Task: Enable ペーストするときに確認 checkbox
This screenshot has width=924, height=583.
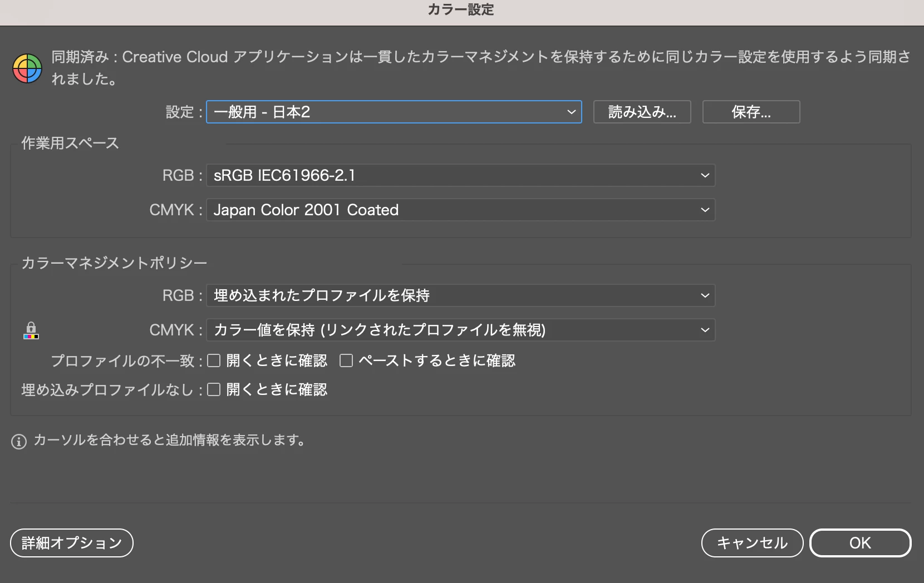Action: (x=346, y=360)
